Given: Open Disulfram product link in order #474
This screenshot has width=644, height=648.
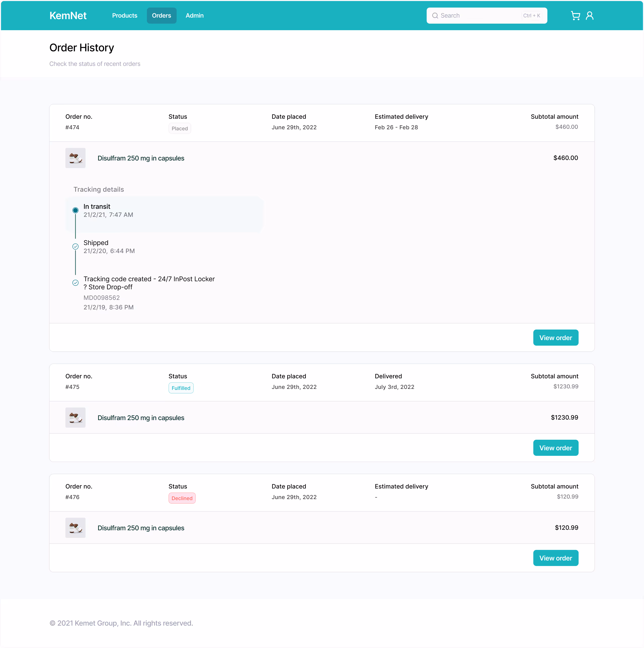Looking at the screenshot, I should pos(141,158).
